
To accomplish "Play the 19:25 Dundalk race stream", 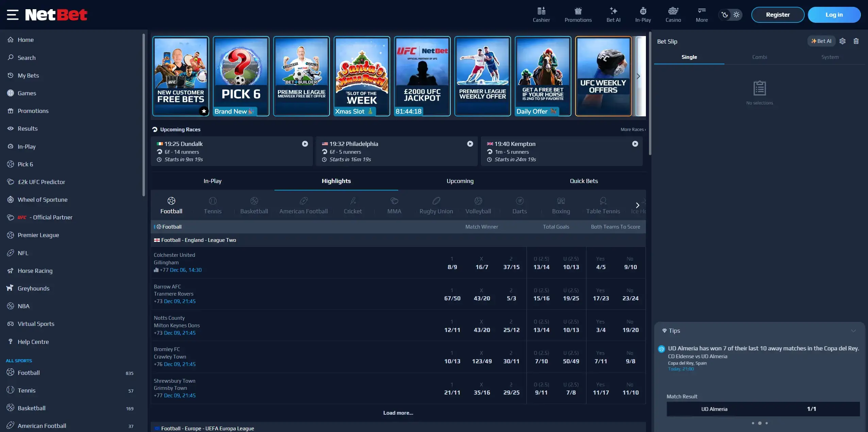I will tap(304, 144).
